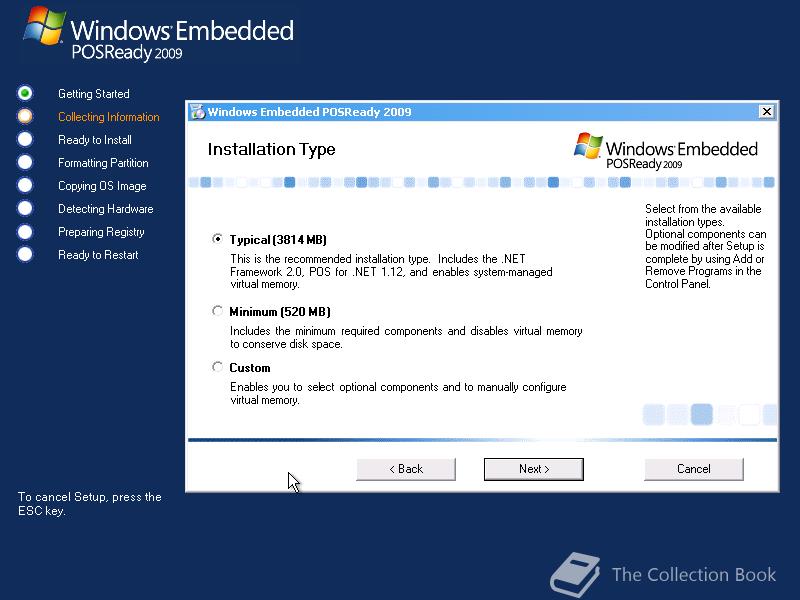
Task: Click the "Detecting Hardware" step label
Action: pos(106,209)
